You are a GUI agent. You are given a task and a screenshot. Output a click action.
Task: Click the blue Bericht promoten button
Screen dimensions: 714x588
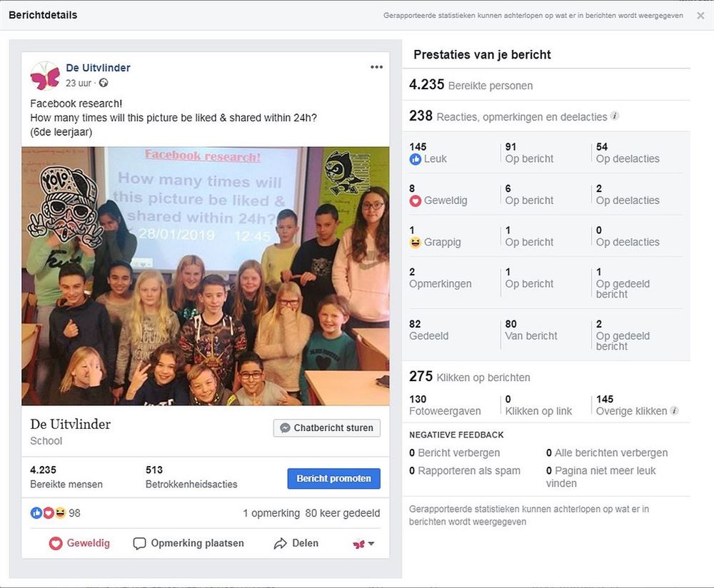[x=333, y=478]
